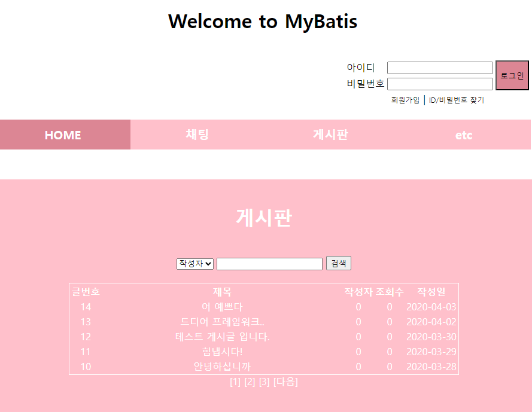
Task: Open the ID/비밀번호 찾기 link
Action: [457, 100]
